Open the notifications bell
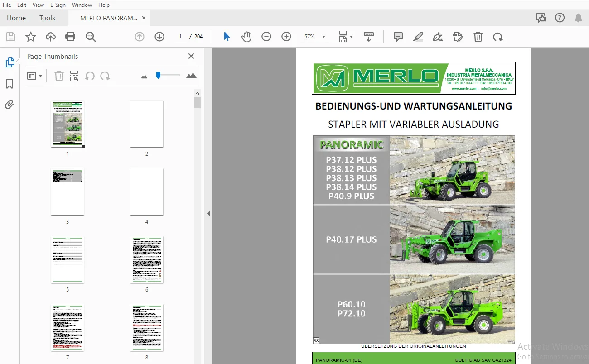589x364 pixels. [x=579, y=18]
